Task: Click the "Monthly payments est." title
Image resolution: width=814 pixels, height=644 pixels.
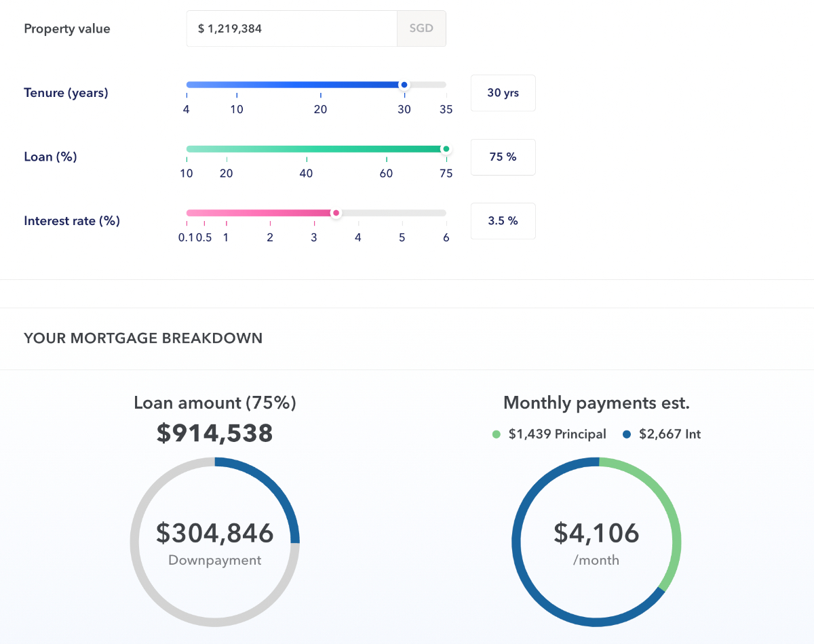Action: [x=597, y=403]
